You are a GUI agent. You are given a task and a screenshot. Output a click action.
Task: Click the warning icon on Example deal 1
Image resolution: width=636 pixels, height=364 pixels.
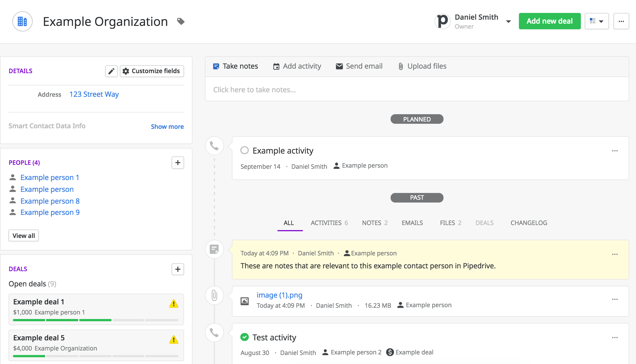(174, 304)
